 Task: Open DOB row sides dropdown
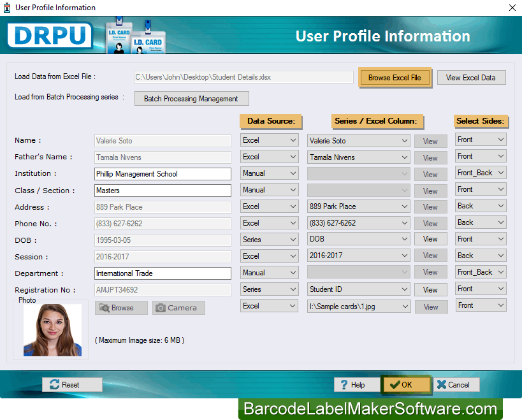(481, 239)
